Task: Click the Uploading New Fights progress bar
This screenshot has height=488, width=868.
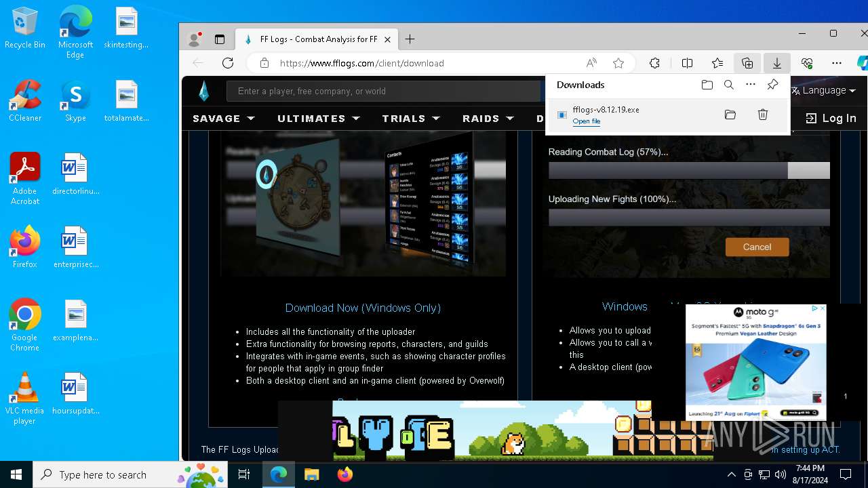Action: point(689,217)
